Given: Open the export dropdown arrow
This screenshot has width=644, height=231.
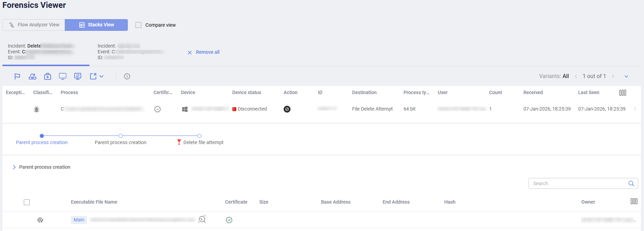Looking at the screenshot, I should coord(101,76).
